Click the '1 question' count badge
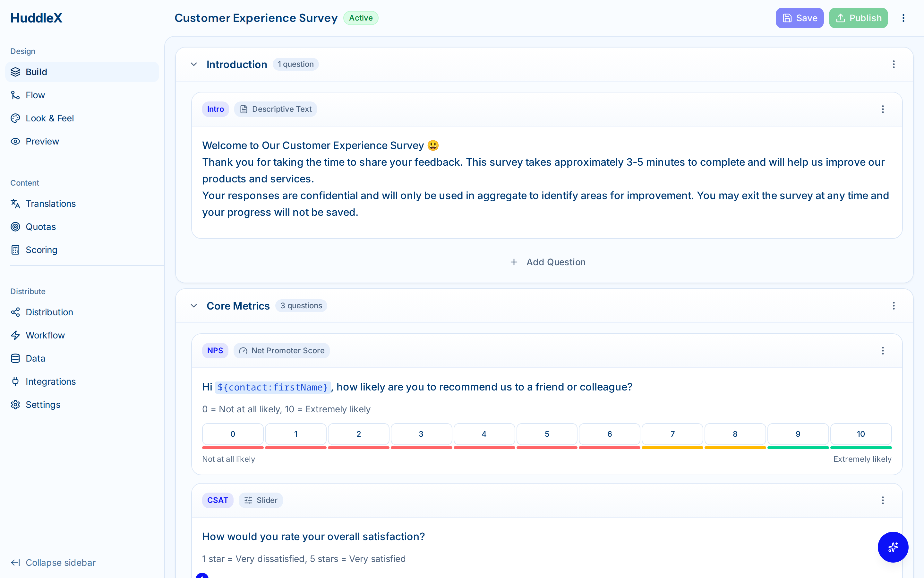 pyautogui.click(x=295, y=64)
